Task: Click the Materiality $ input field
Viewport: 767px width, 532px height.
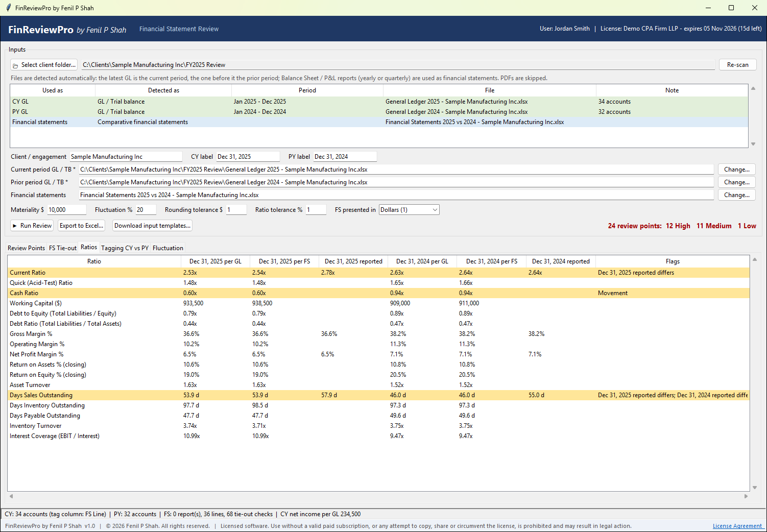Action: click(67, 210)
